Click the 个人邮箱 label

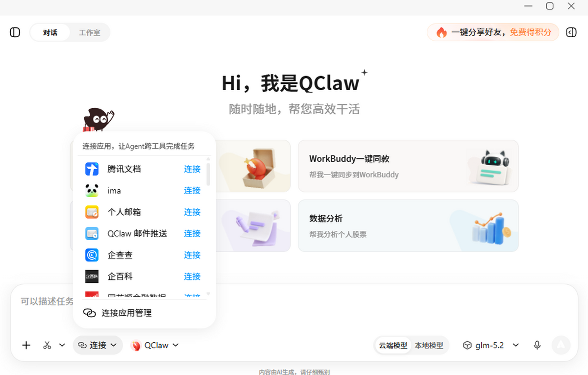pyautogui.click(x=124, y=212)
